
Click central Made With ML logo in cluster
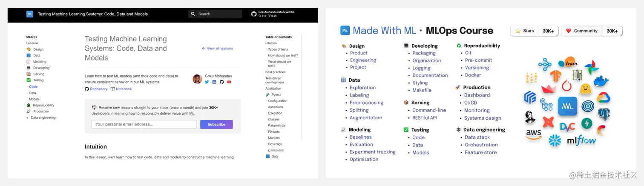point(567,106)
